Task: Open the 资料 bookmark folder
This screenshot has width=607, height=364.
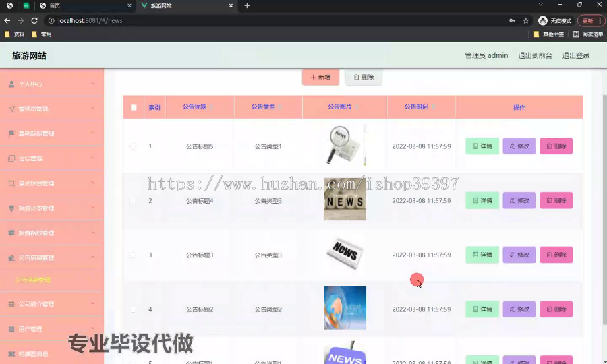Action: pos(14,34)
